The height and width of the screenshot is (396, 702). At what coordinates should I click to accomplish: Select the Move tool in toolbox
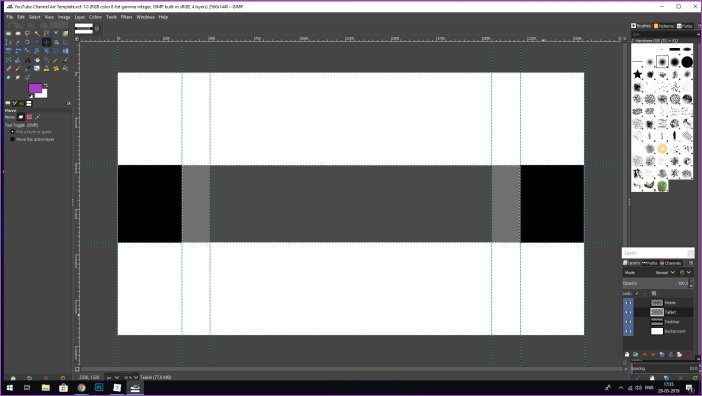pyautogui.click(x=46, y=43)
